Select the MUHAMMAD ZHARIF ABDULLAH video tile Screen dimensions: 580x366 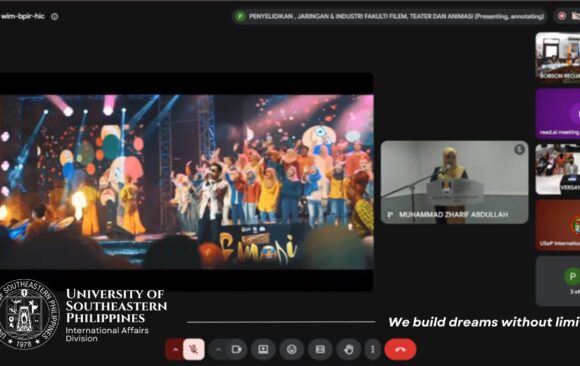455,182
